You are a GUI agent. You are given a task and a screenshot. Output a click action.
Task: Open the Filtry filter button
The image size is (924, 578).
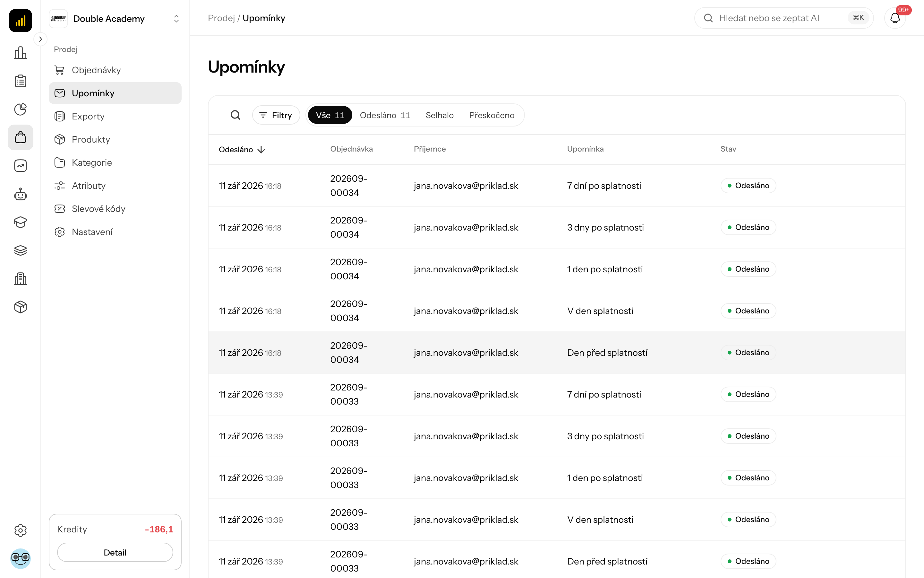click(276, 115)
